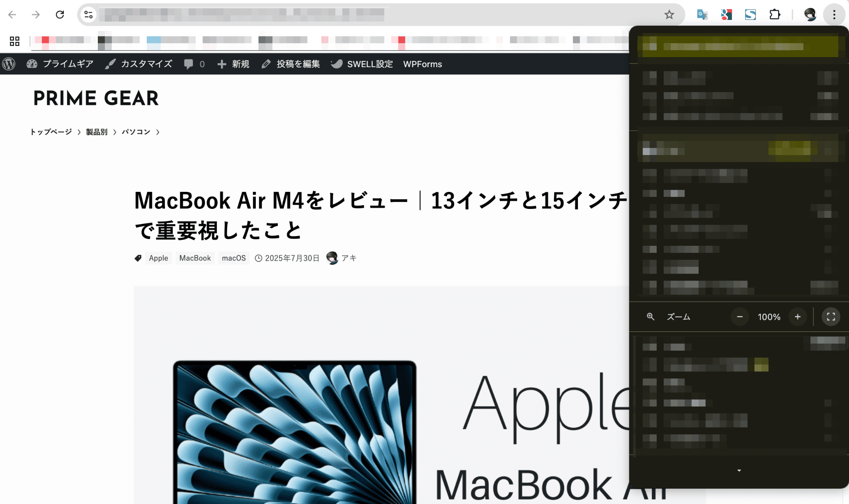Click the magnifier icon beside ズーム
849x504 pixels.
(x=650, y=317)
